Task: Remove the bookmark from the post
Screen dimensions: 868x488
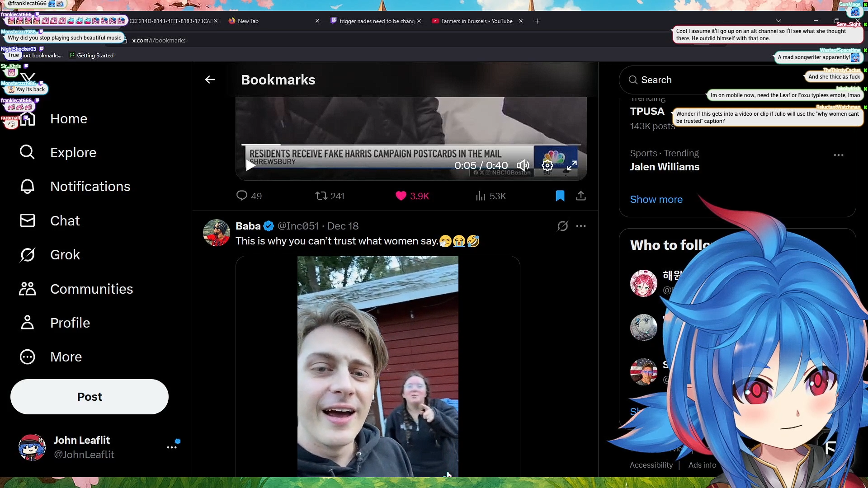Action: click(560, 196)
